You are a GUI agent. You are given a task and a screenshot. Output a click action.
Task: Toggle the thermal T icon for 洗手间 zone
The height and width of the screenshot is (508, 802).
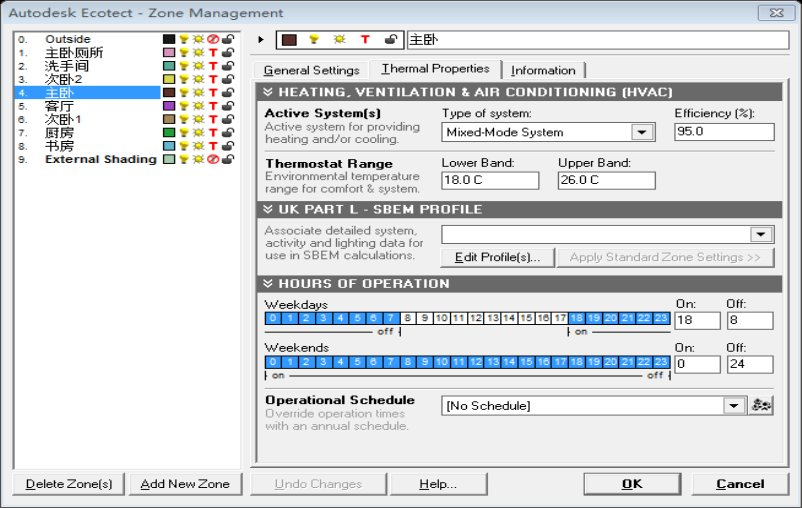(x=213, y=66)
